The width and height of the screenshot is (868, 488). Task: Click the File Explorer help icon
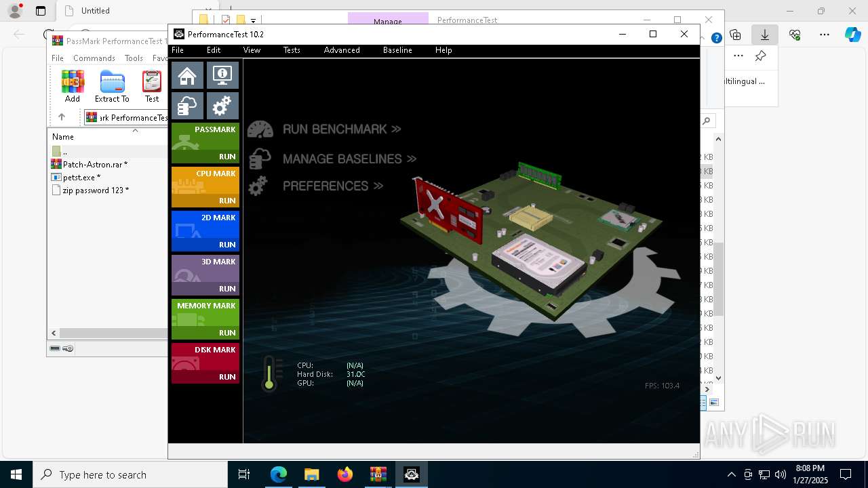click(x=716, y=38)
